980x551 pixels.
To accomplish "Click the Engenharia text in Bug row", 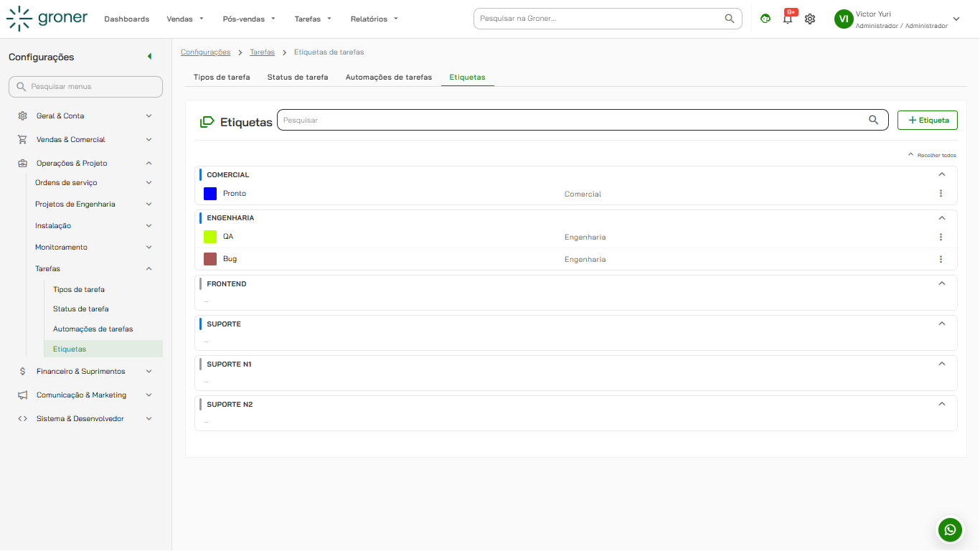I will tap(585, 259).
